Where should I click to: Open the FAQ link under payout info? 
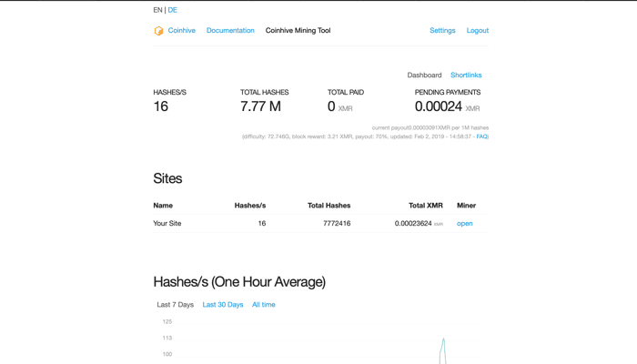[x=481, y=136]
